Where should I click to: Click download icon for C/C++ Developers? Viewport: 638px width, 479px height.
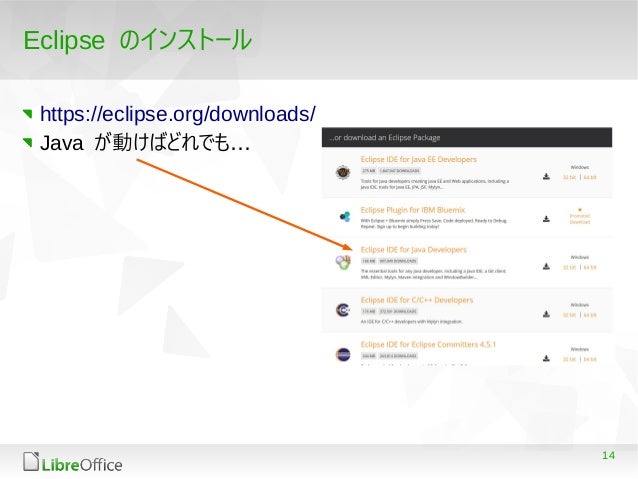tap(546, 314)
